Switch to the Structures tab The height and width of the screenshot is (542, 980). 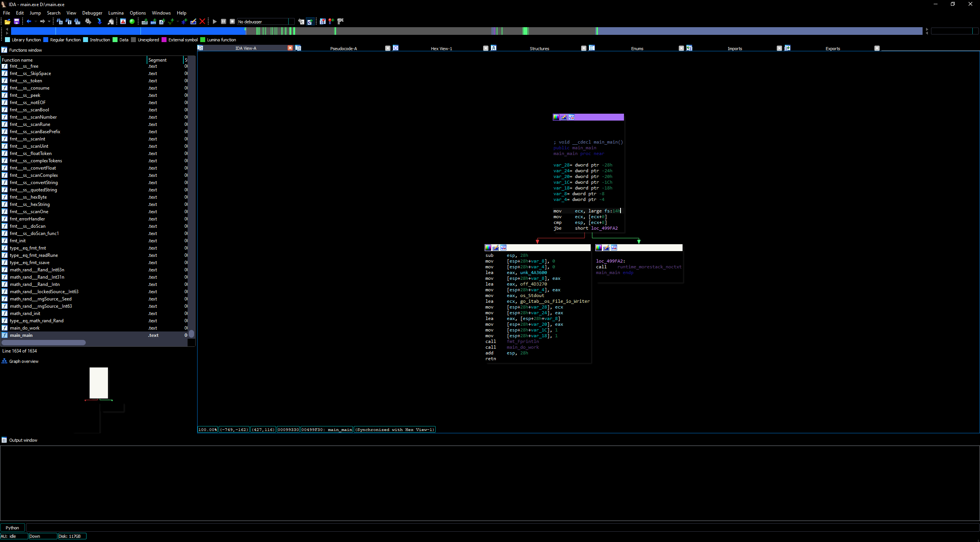click(539, 49)
